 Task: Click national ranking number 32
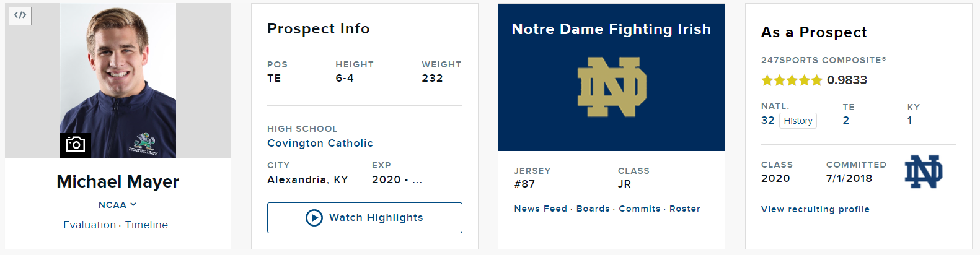(767, 120)
